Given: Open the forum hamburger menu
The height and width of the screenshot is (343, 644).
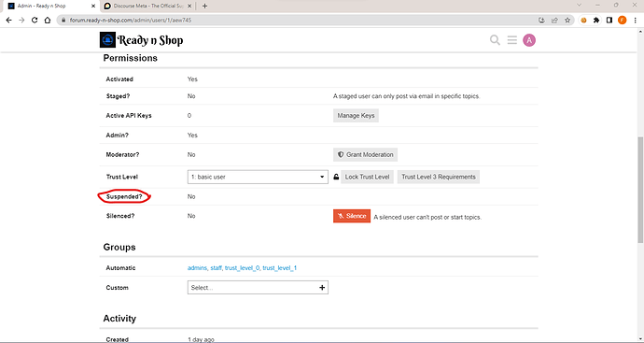Looking at the screenshot, I should [511, 40].
